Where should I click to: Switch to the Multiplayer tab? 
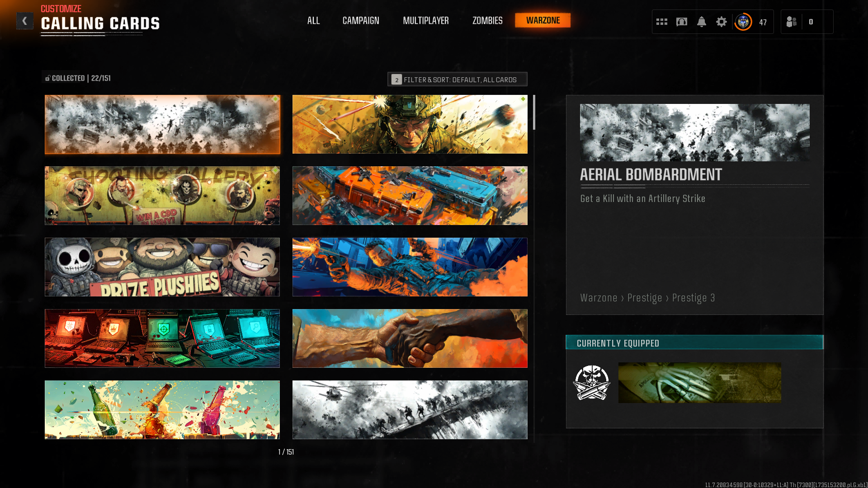point(426,21)
